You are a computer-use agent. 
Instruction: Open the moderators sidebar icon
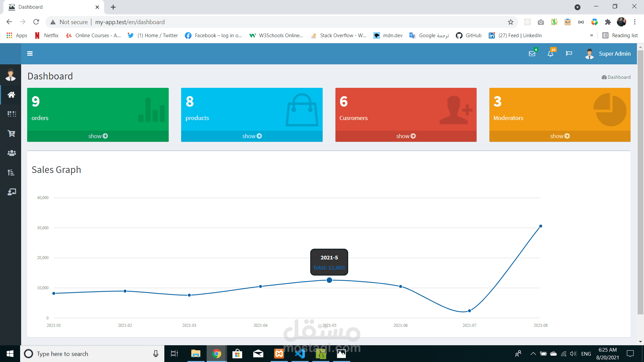tap(11, 192)
